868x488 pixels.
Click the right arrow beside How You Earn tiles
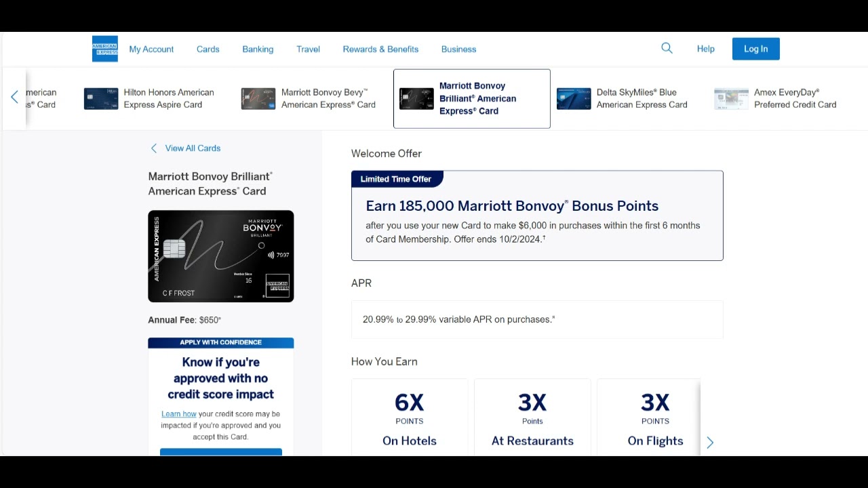[710, 443]
